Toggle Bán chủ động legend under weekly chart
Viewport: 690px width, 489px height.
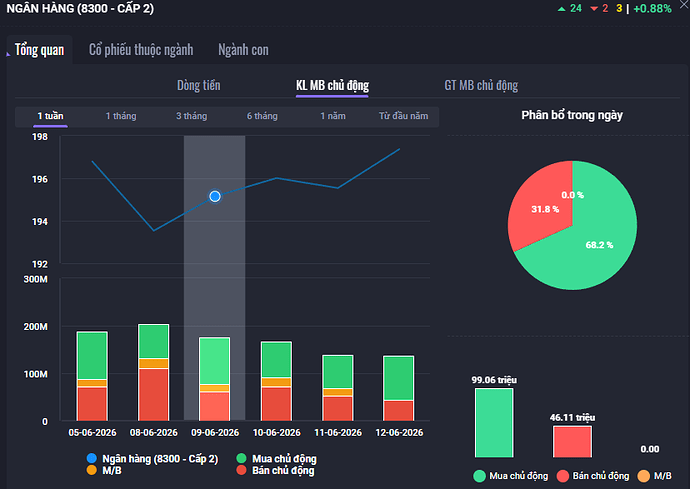[275, 471]
